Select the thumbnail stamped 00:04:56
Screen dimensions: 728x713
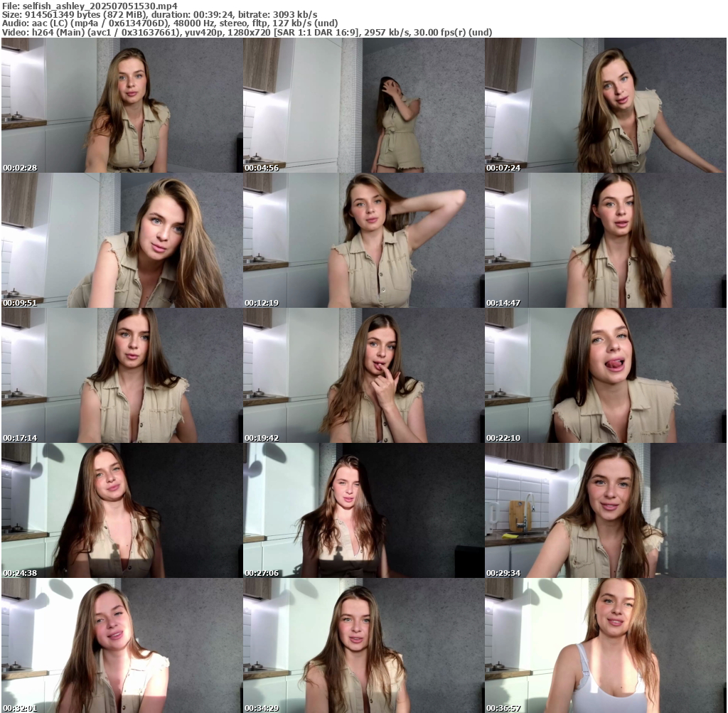click(x=363, y=105)
